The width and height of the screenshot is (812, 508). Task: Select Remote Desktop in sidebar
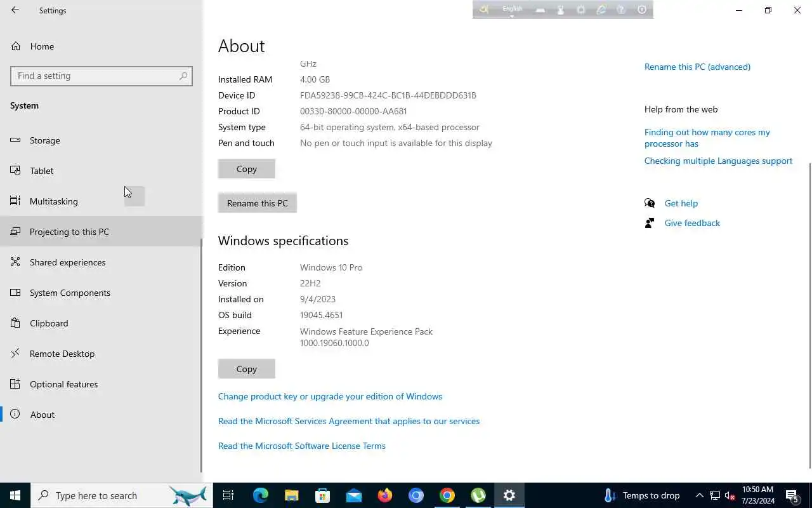point(101,354)
